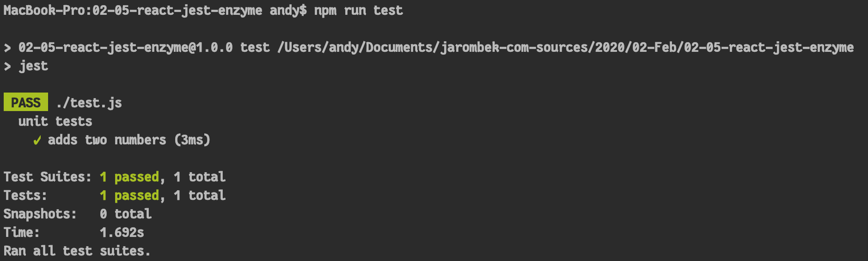The height and width of the screenshot is (261, 868).
Task: Click the 'npm run test' command text
Action: point(358,10)
